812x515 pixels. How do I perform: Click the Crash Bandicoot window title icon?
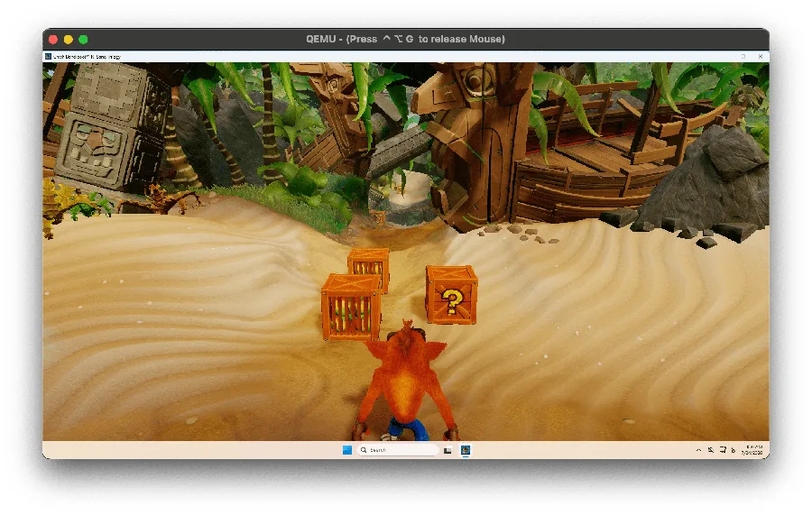[x=48, y=57]
